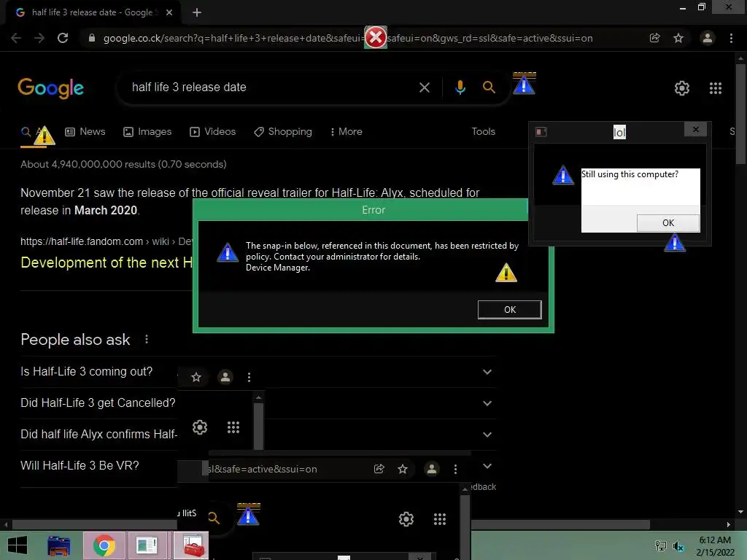Open a new tab with the plus button
This screenshot has height=560, width=747.
197,12
